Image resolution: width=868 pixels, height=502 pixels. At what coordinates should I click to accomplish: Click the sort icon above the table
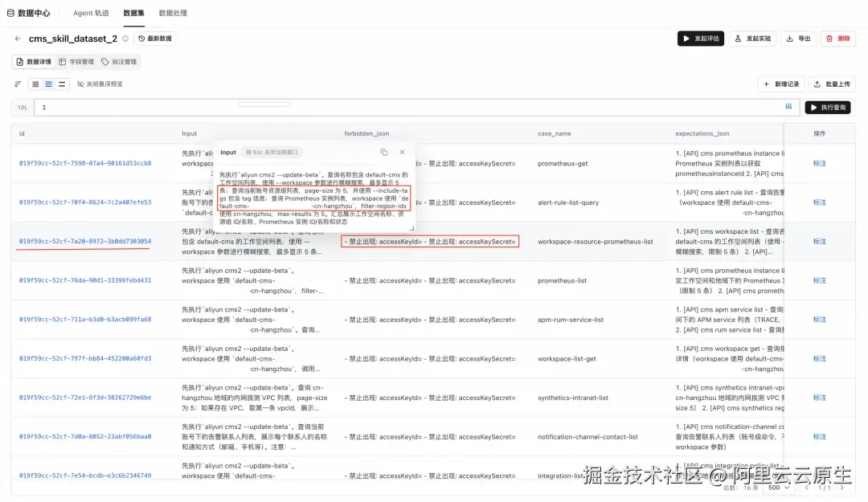coord(18,84)
